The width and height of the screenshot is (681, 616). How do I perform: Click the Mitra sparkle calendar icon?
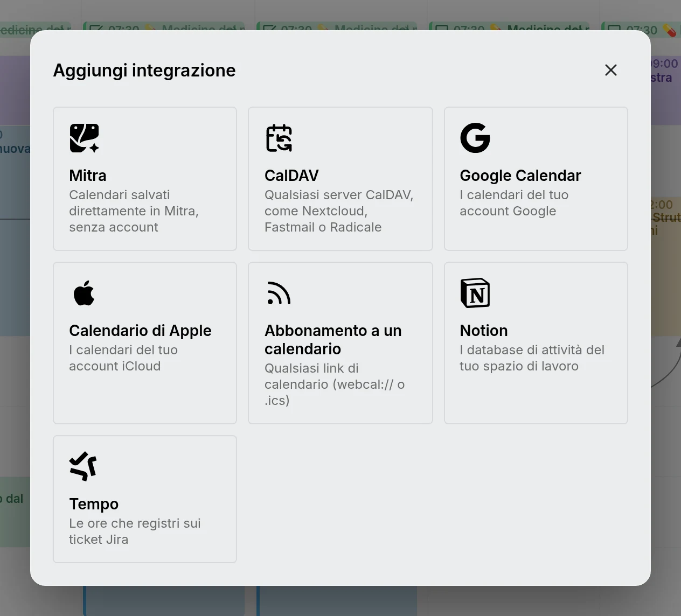[85, 138]
